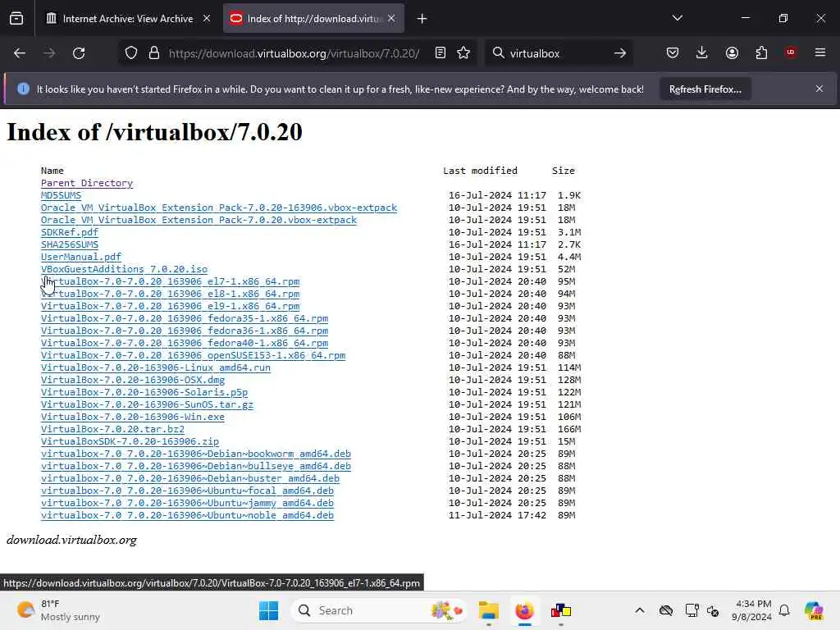The height and width of the screenshot is (630, 840).
Task: Open the Parent Directory link
Action: tap(87, 183)
